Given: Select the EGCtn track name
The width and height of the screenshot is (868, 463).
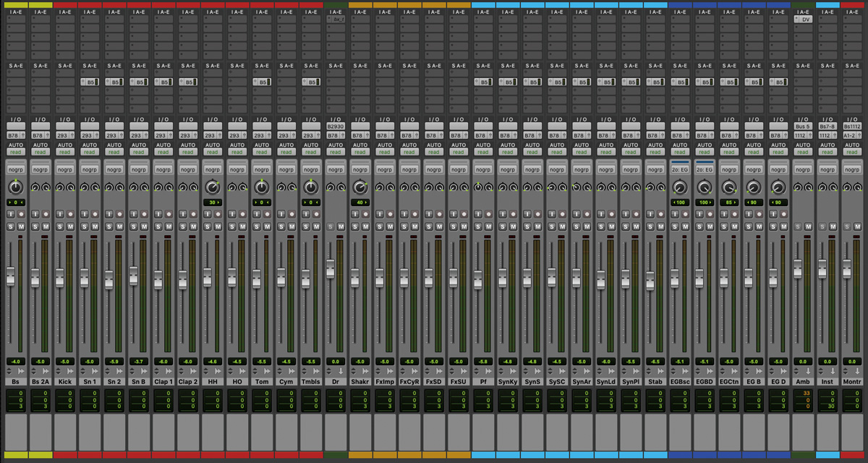Looking at the screenshot, I should [x=729, y=381].
